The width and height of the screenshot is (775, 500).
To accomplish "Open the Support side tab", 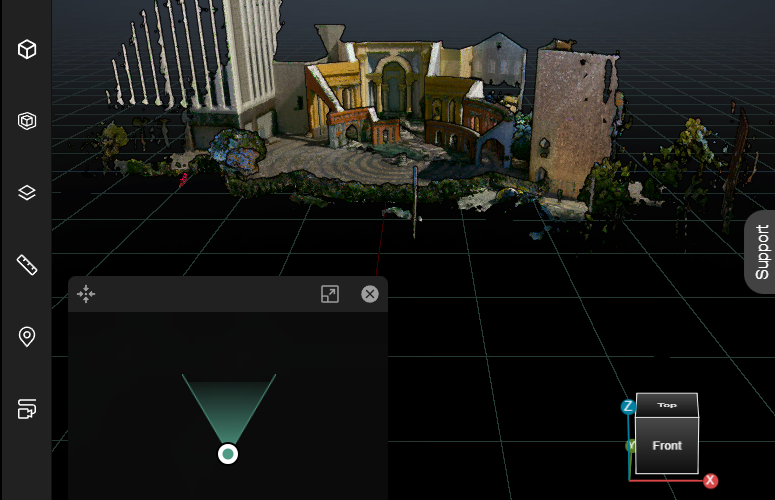I will [x=761, y=252].
